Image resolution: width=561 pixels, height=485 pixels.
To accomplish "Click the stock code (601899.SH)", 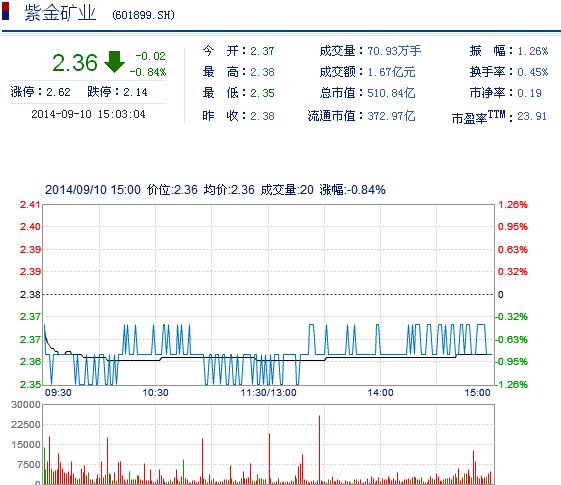I will click(x=143, y=15).
